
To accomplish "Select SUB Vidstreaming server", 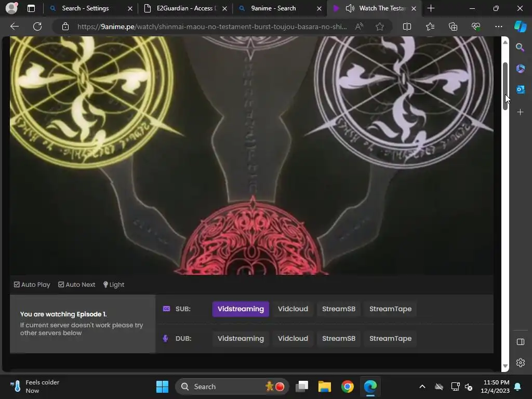I will (241, 309).
